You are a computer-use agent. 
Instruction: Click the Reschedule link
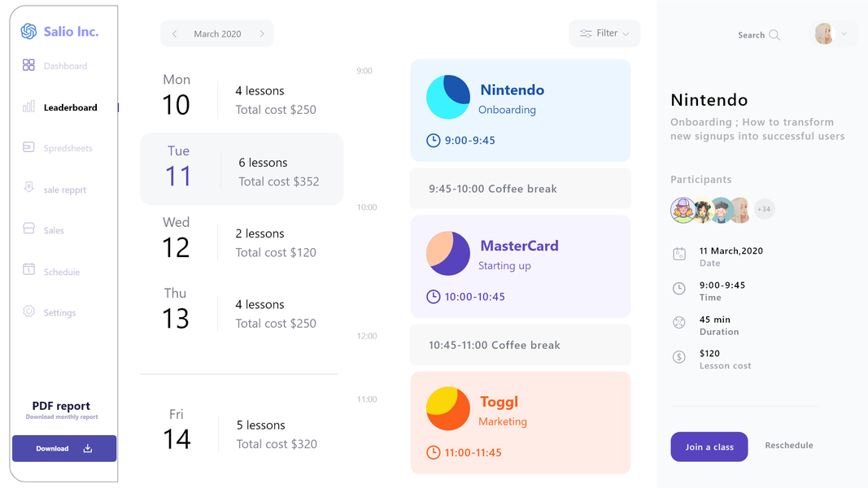click(789, 446)
